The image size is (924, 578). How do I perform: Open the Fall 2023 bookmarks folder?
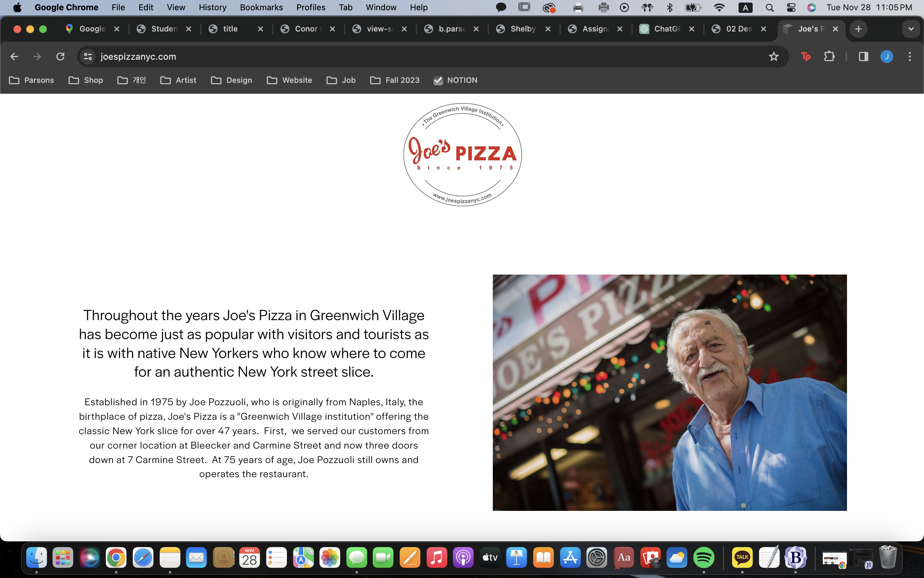[x=395, y=80]
